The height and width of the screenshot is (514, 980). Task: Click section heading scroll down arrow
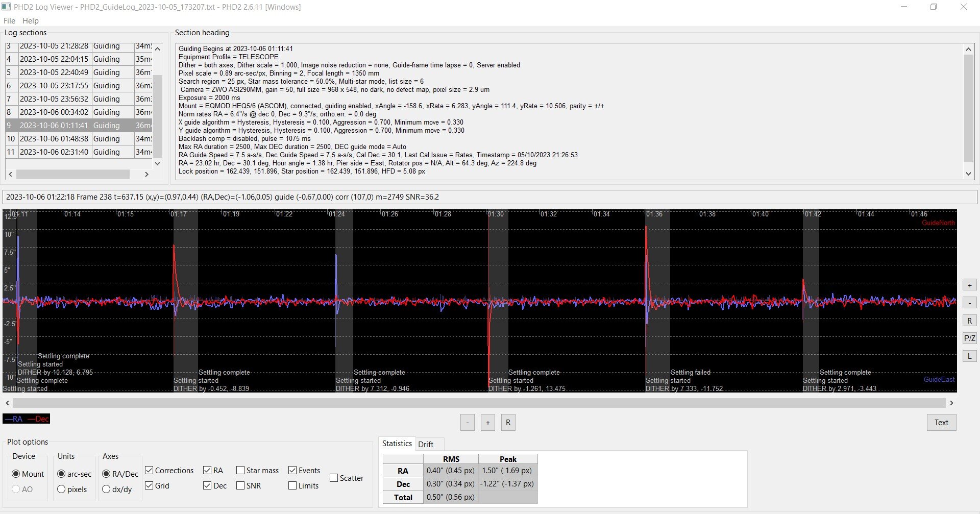pyautogui.click(x=968, y=174)
